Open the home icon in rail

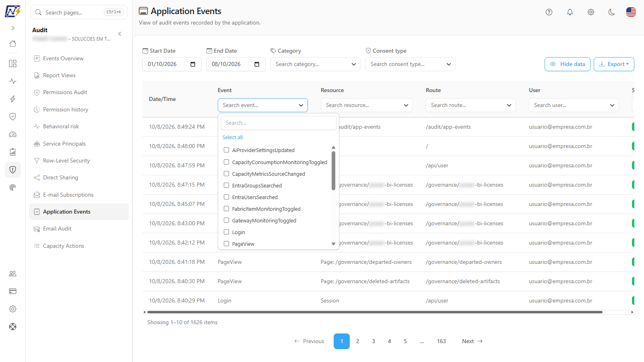13,43
